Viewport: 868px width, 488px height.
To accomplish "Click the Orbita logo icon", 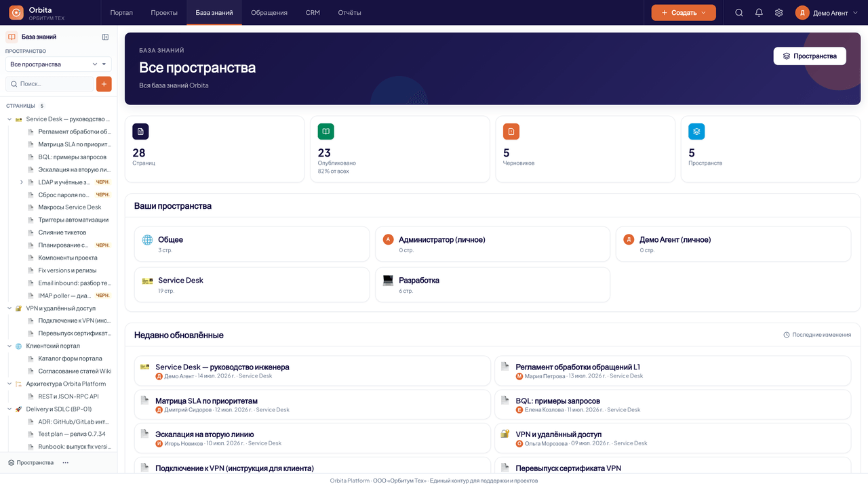I will (16, 12).
